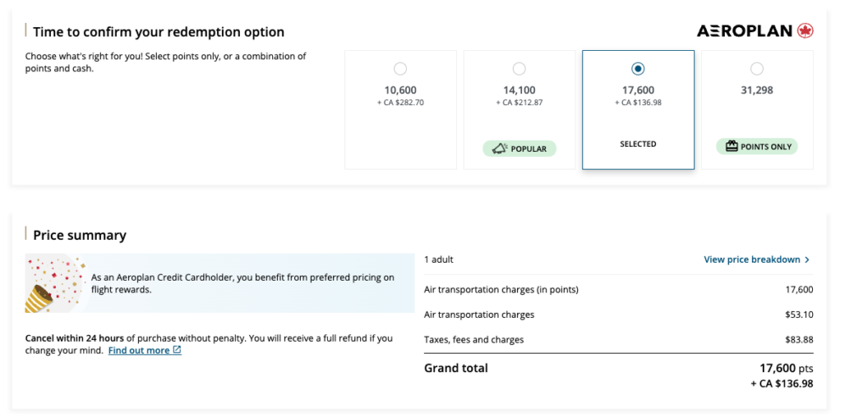Viewport: 868px width, 418px height.
Task: Click the POPULAR badge label
Action: (528, 148)
